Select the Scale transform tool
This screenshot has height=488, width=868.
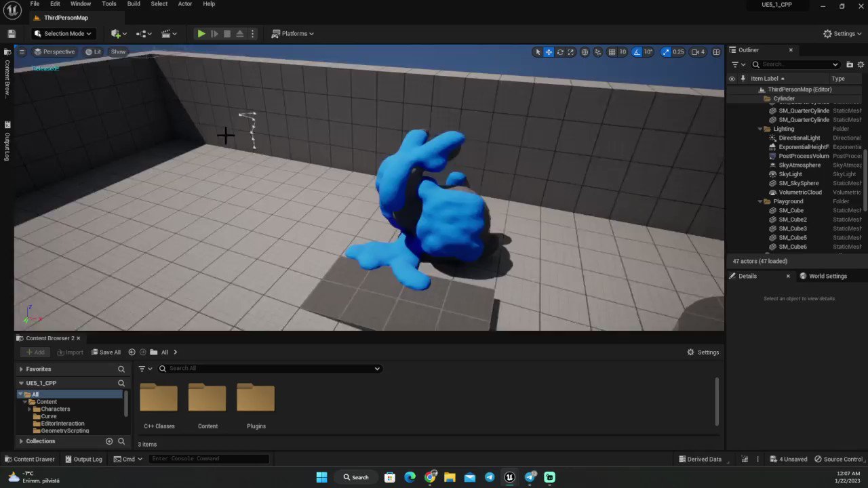(x=571, y=52)
